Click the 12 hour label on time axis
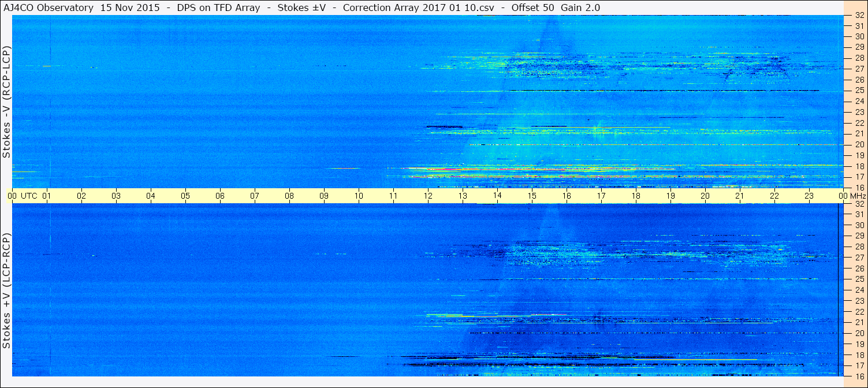This screenshot has height=388, width=868. click(428, 196)
